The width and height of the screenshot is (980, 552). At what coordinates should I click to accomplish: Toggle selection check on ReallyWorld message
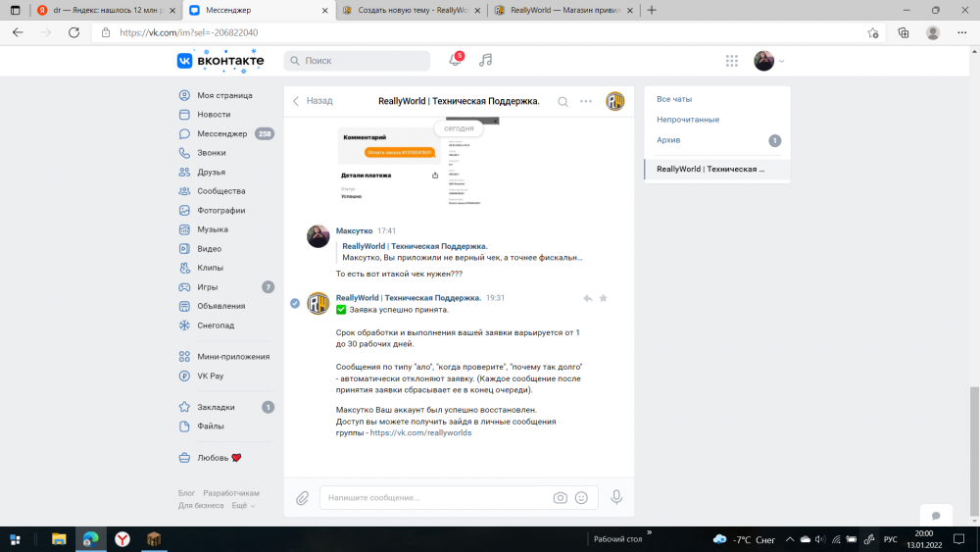click(x=295, y=303)
